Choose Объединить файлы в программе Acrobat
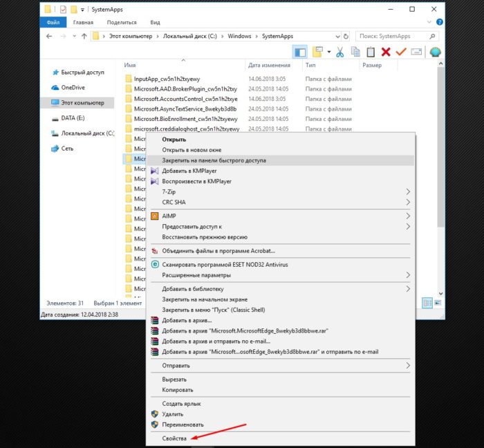Viewport: 484px width, 448px height. coord(281,251)
